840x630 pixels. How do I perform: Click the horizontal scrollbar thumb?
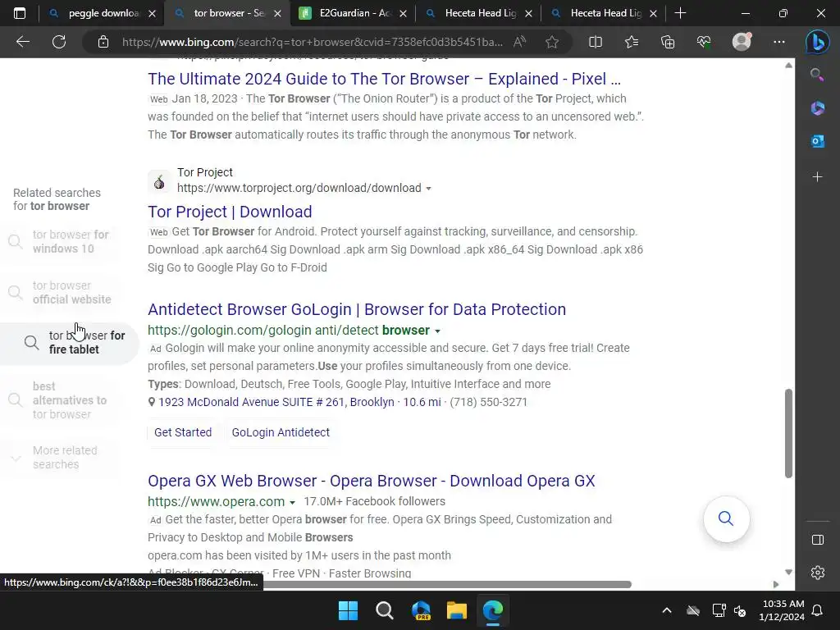click(x=447, y=584)
